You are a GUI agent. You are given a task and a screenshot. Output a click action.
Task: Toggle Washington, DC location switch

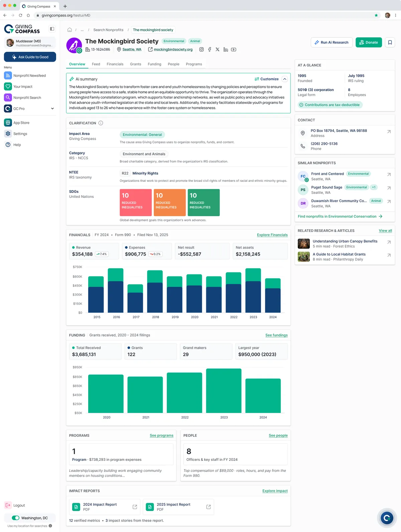click(x=16, y=518)
